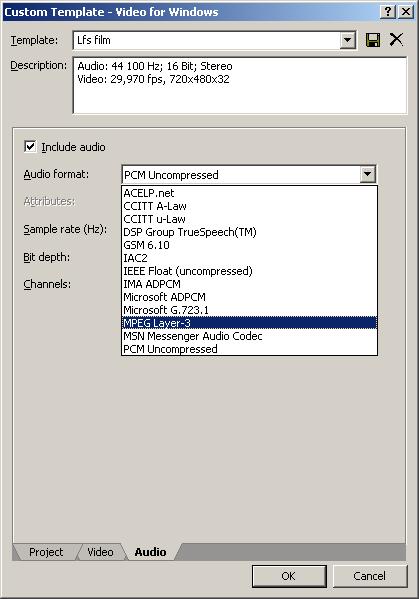Click the question mark help button

coord(388,11)
